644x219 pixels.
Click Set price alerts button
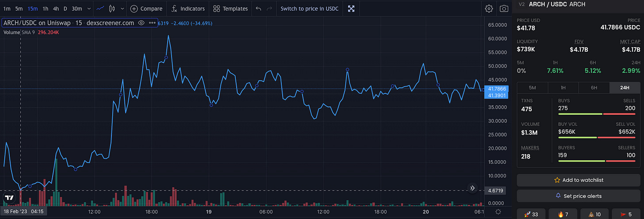(x=579, y=196)
